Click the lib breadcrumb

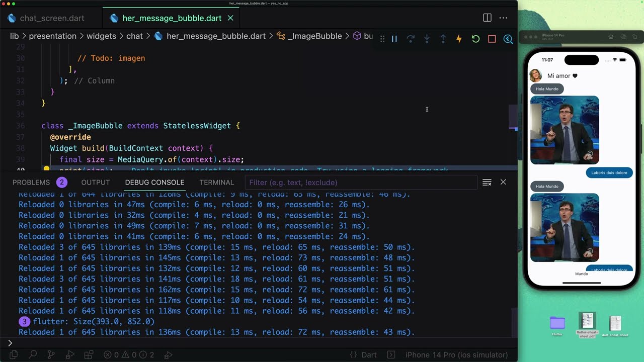[x=15, y=36]
